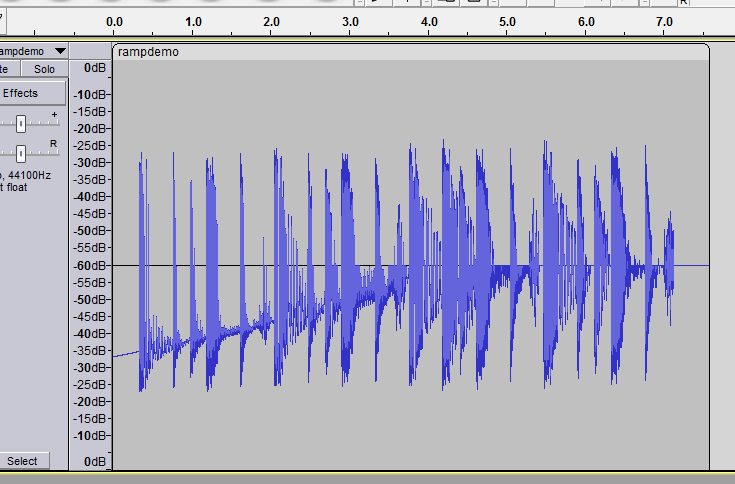Click the bottom 0dB label on the vertical scale
The width and height of the screenshot is (735, 484).
94,461
